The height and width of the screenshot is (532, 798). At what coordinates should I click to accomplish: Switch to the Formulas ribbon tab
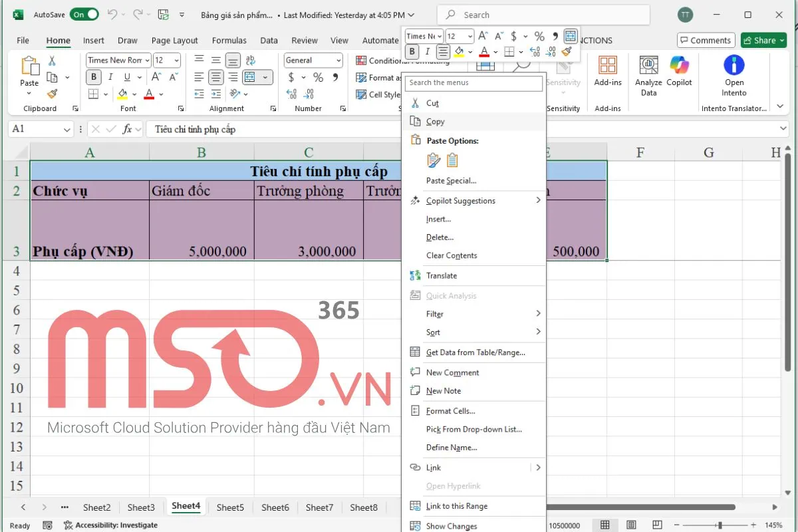pos(229,40)
